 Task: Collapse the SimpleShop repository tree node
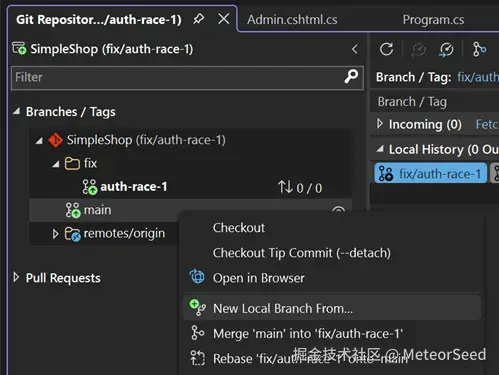tap(39, 140)
